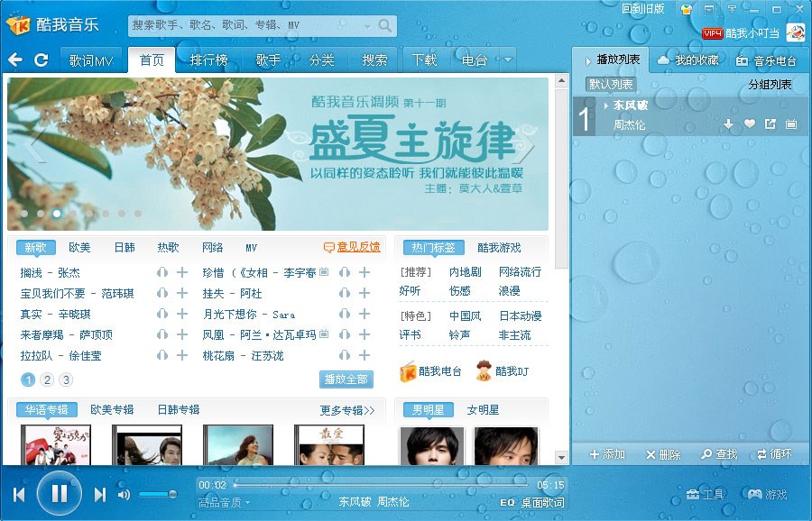Open the EQ equalizer
812x521 pixels.
click(507, 502)
